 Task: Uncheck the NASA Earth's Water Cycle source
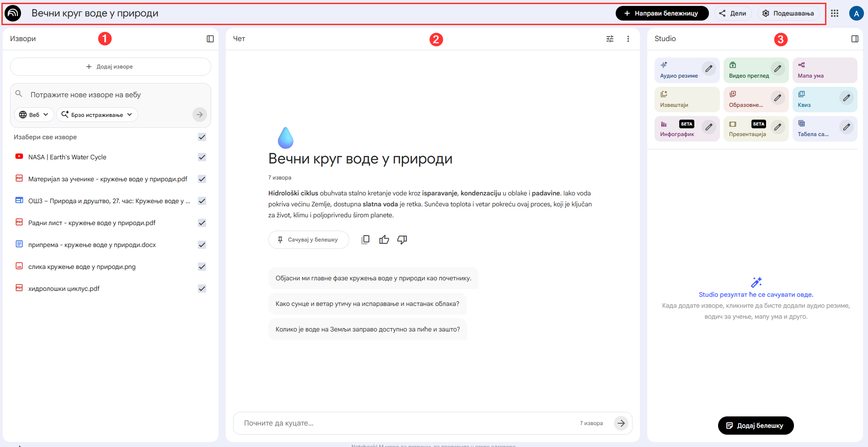[x=202, y=157]
